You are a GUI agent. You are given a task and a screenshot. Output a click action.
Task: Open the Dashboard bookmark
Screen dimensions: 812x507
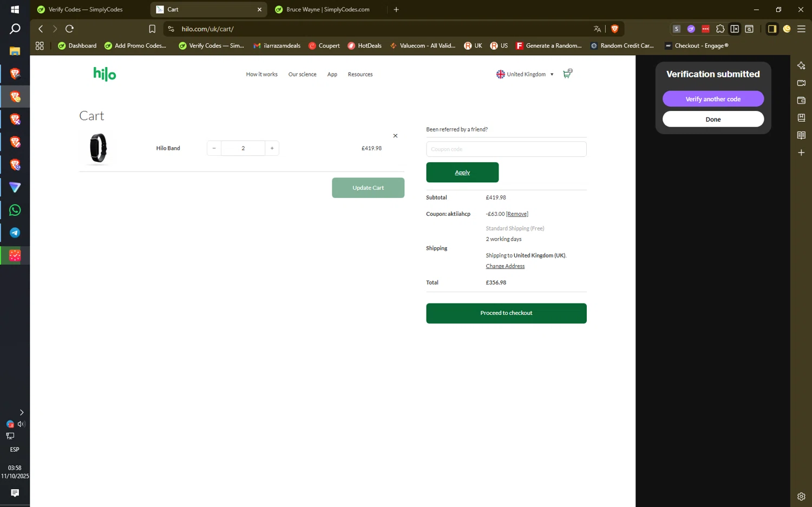tap(77, 45)
